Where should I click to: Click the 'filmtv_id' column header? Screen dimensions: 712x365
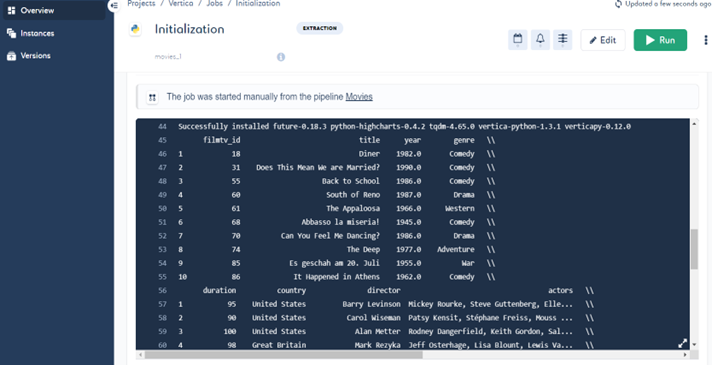[x=222, y=140]
